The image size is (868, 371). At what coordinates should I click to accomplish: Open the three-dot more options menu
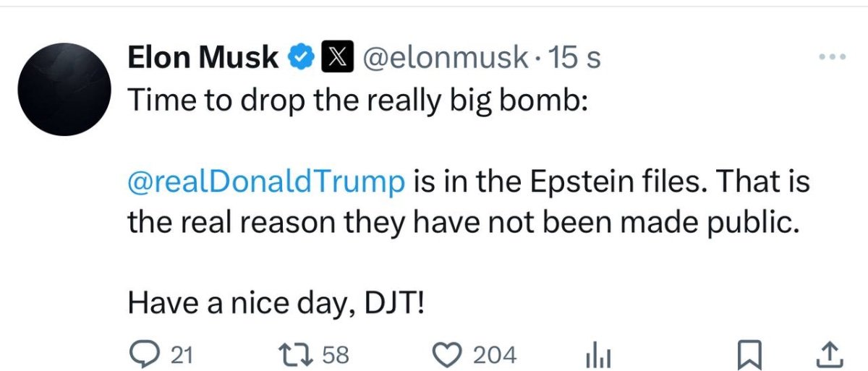point(830,56)
